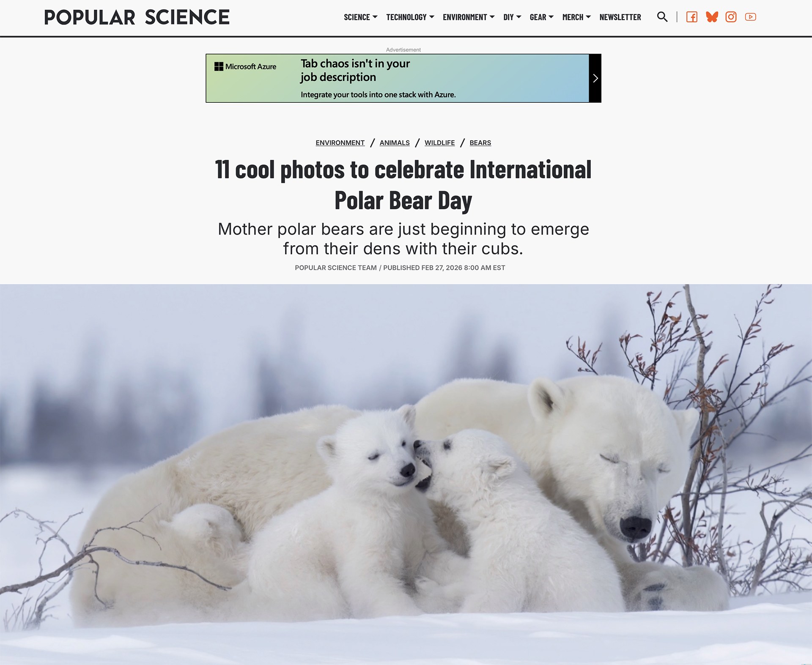The height and width of the screenshot is (665, 812).
Task: Expand the Environment dropdown menu
Action: [469, 17]
